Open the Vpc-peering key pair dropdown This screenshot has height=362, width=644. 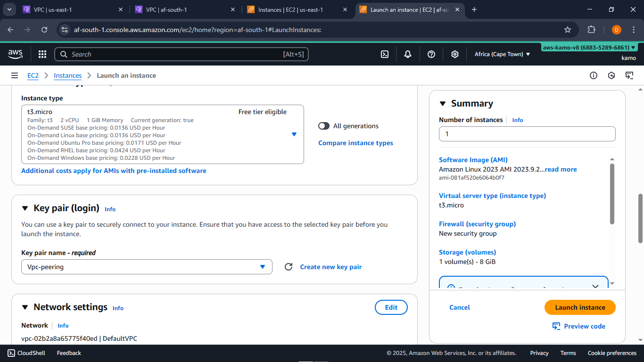[x=263, y=266]
